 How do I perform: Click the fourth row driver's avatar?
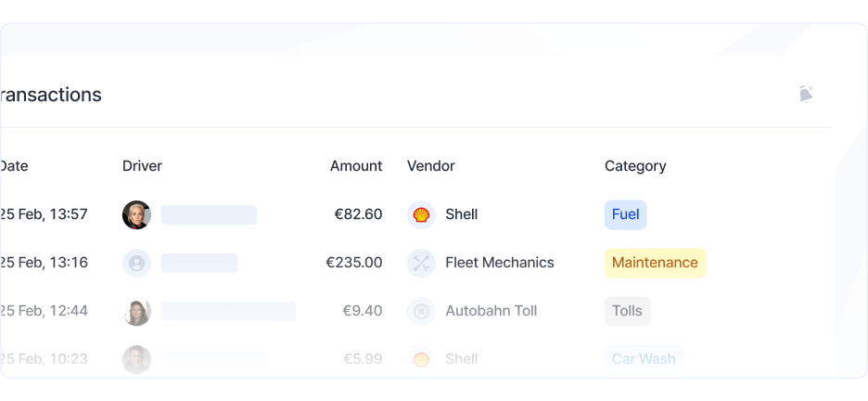point(136,359)
